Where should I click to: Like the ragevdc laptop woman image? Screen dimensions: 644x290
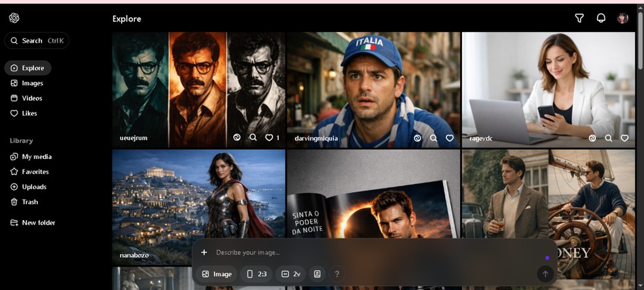(x=624, y=138)
